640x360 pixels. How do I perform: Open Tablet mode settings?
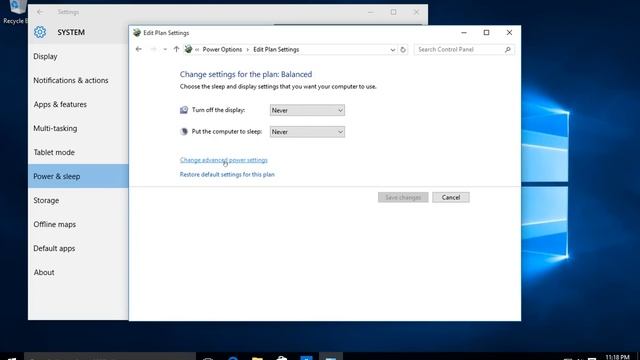[x=78, y=152]
